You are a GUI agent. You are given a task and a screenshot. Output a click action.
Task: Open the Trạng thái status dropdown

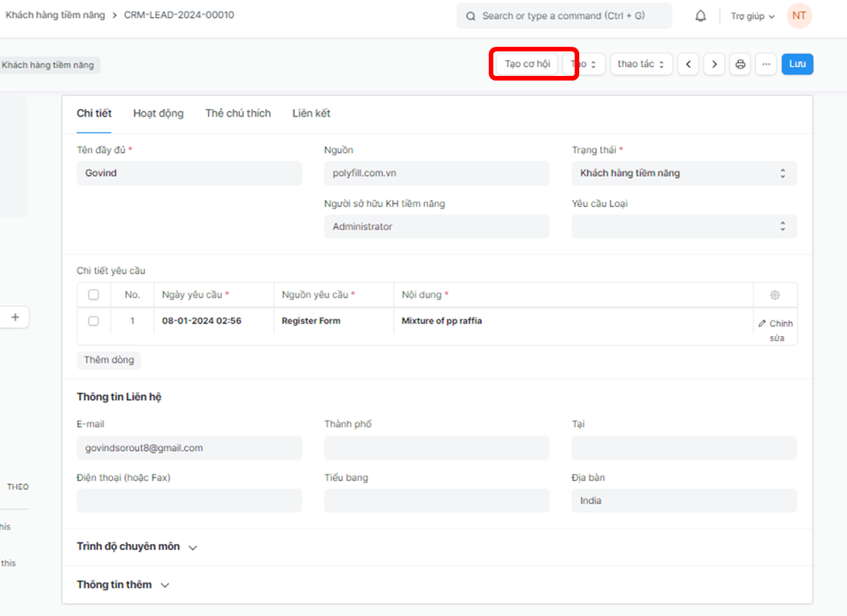pyautogui.click(x=684, y=173)
